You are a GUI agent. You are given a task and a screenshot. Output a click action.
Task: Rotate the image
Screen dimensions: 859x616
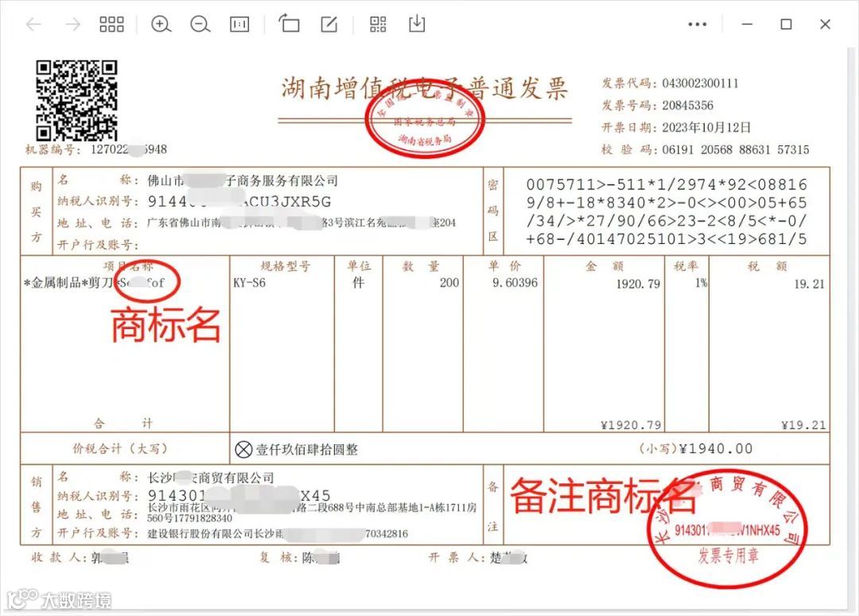click(x=290, y=24)
